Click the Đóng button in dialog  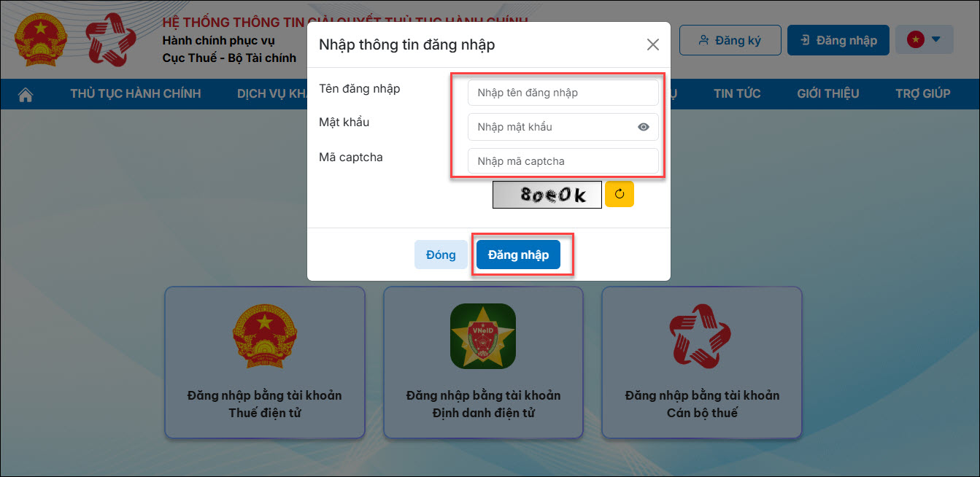click(441, 255)
